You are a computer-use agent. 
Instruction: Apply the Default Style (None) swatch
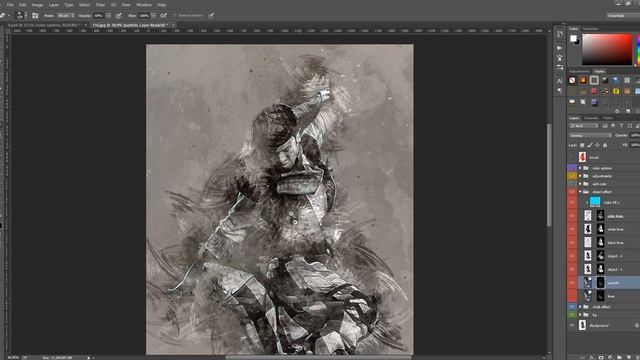pyautogui.click(x=573, y=80)
